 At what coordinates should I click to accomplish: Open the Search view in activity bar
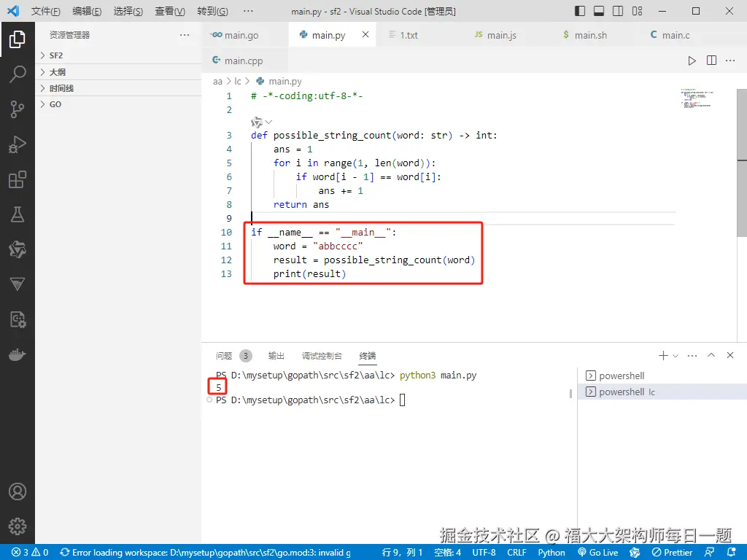tap(18, 74)
